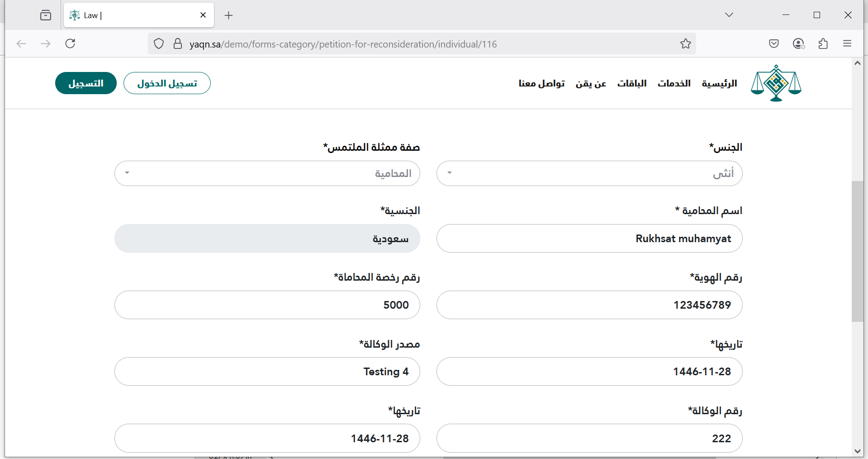868x459 pixels.
Task: Open the Firefox extensions icon
Action: point(823,44)
